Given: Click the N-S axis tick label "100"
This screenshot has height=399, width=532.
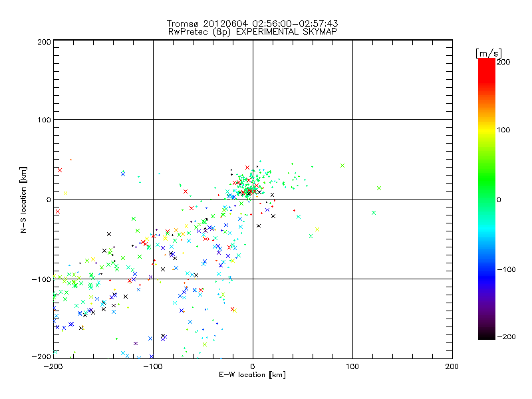Looking at the screenshot, I should click(x=44, y=120).
